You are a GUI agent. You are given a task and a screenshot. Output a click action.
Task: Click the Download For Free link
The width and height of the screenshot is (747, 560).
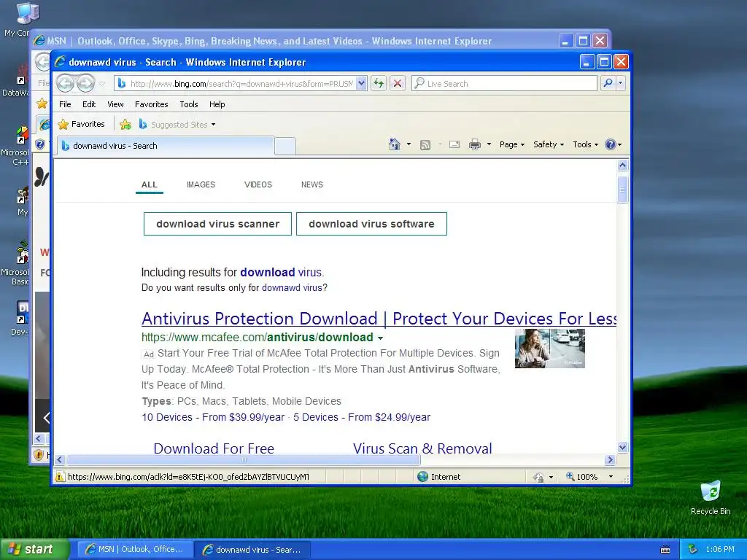214,448
